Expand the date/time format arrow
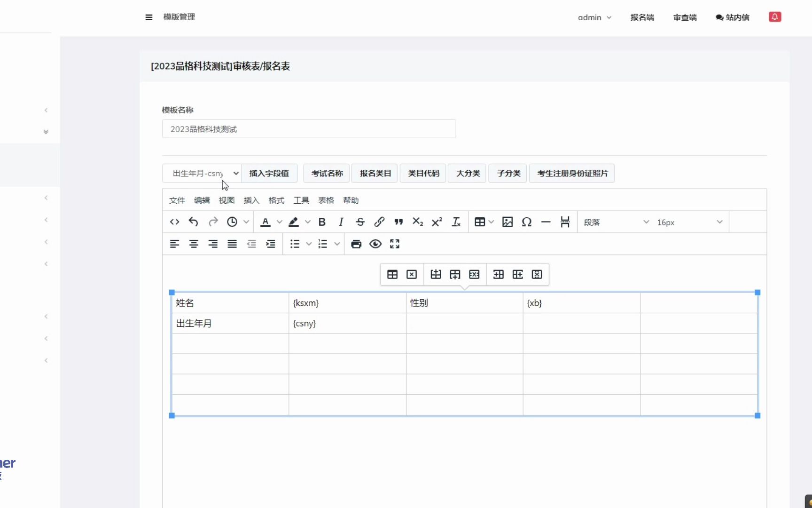The image size is (812, 508). [246, 222]
